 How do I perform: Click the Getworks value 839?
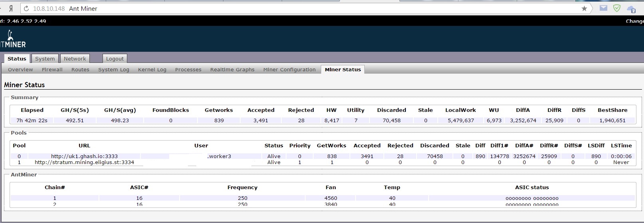(x=219, y=120)
